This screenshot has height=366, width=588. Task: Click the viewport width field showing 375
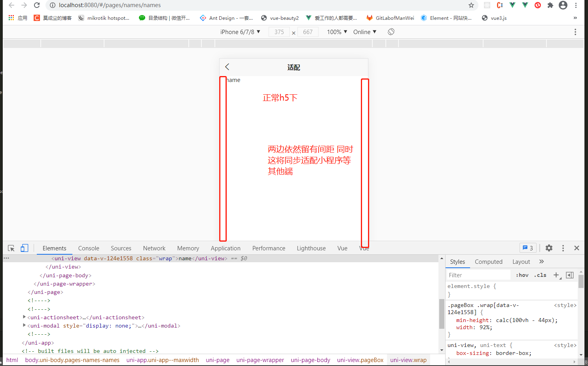[x=279, y=32]
